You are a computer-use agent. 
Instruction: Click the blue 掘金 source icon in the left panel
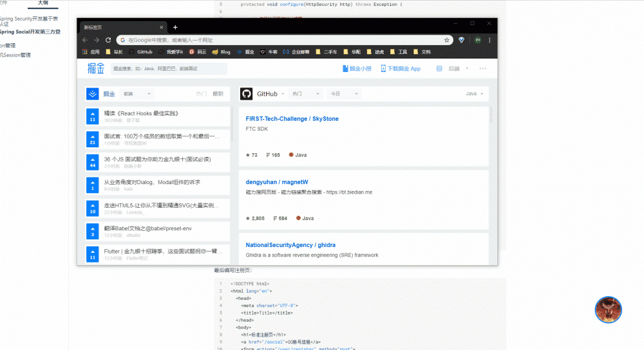point(92,94)
